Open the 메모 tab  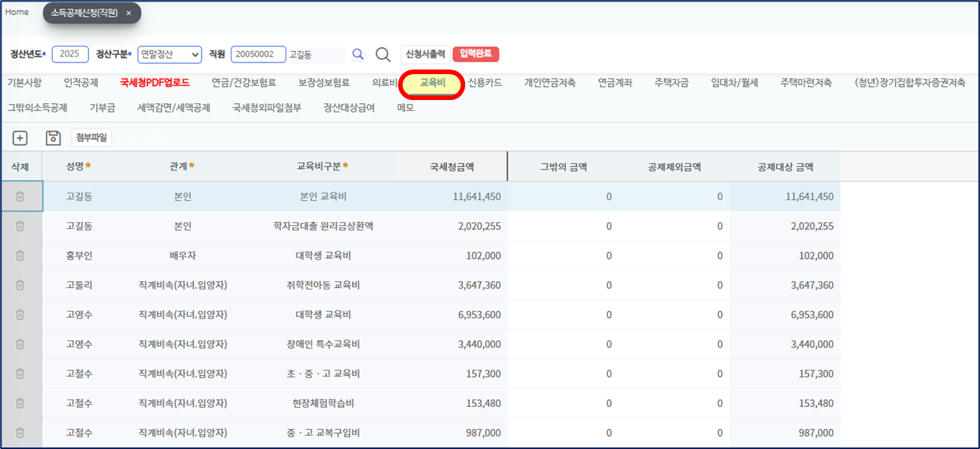[406, 108]
